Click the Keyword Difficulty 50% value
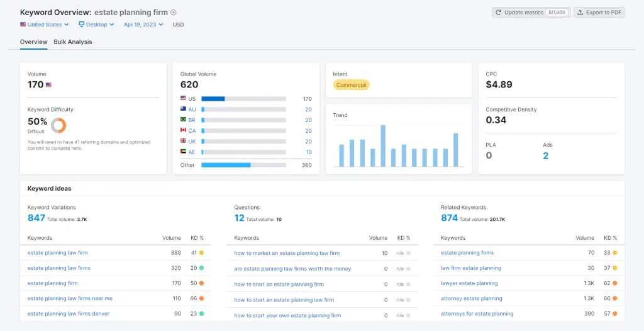Screen dimensions: 644x331 click(x=37, y=121)
